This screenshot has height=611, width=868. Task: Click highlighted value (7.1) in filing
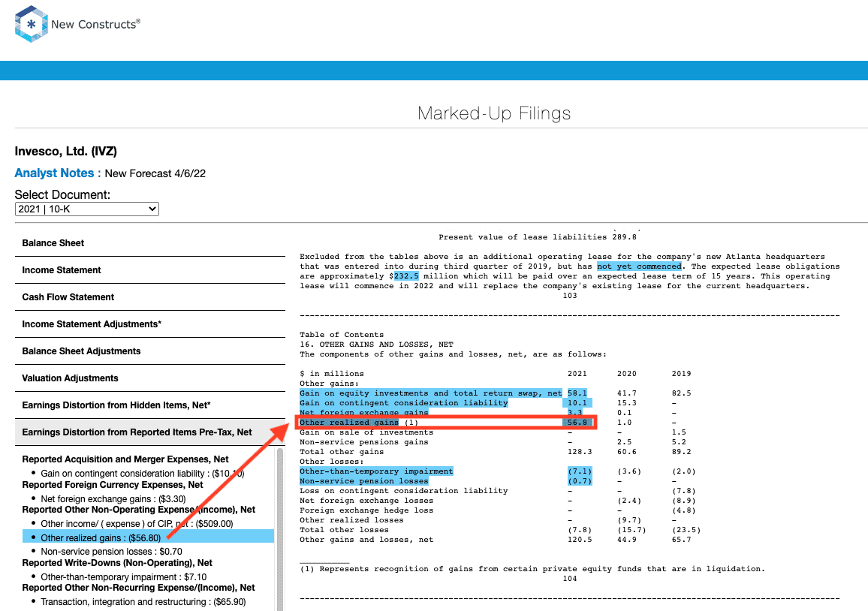(x=580, y=471)
